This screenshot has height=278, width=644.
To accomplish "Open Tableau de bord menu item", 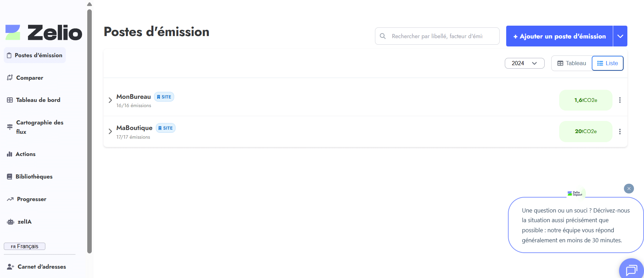I will coord(38,100).
